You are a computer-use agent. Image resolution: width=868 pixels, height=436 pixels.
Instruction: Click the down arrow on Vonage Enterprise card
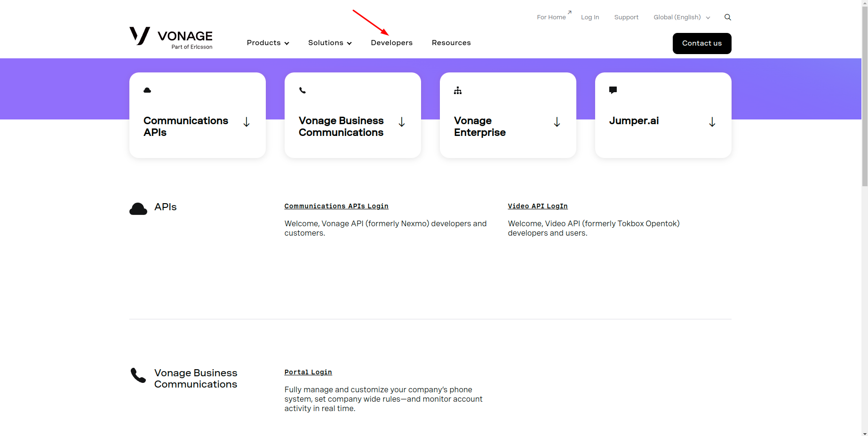pyautogui.click(x=557, y=122)
